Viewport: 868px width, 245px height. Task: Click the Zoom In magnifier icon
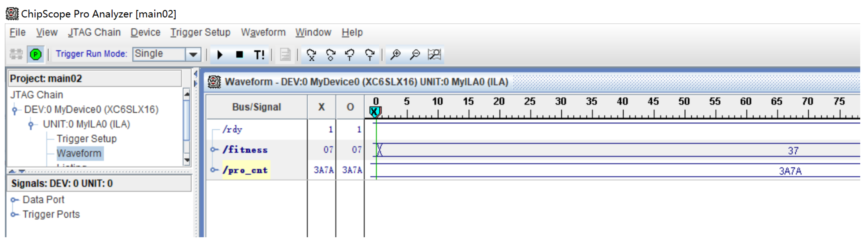point(395,54)
